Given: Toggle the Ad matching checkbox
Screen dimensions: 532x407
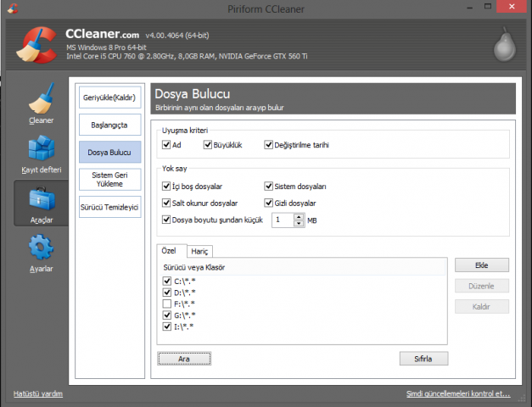Looking at the screenshot, I should [166, 145].
